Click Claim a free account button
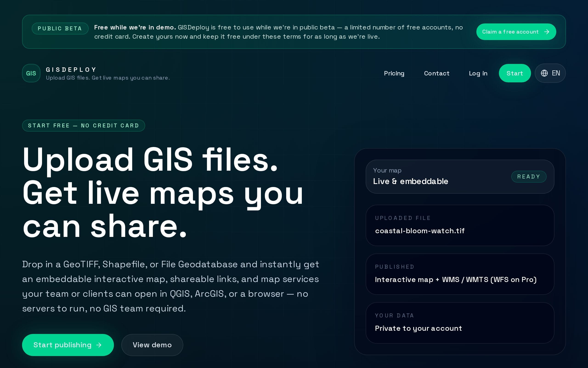The width and height of the screenshot is (588, 368). pyautogui.click(x=516, y=32)
